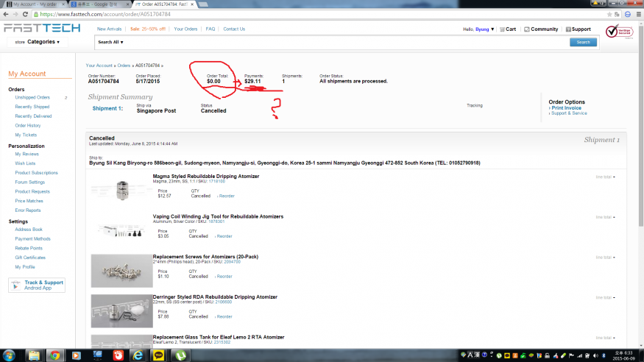Close the active Order A051704784 tab
644x362 pixels.
click(x=192, y=4)
